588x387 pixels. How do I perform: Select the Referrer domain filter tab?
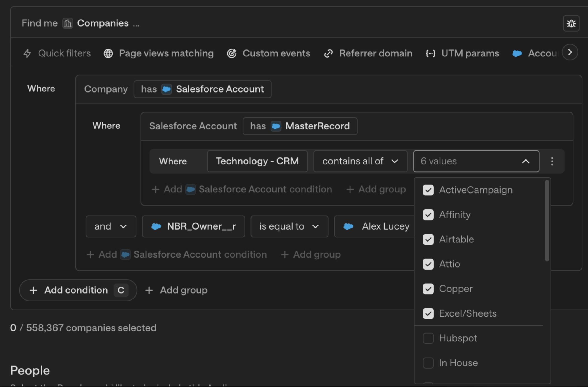tap(368, 53)
